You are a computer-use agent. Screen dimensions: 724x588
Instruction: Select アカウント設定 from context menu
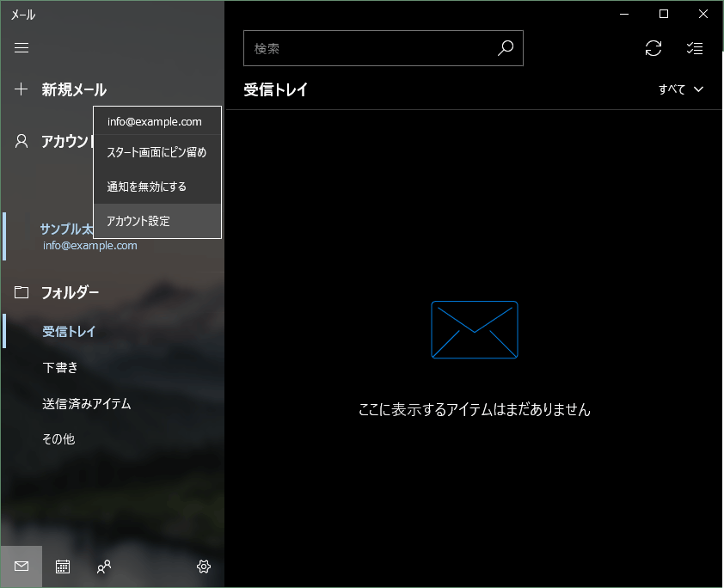pos(138,221)
